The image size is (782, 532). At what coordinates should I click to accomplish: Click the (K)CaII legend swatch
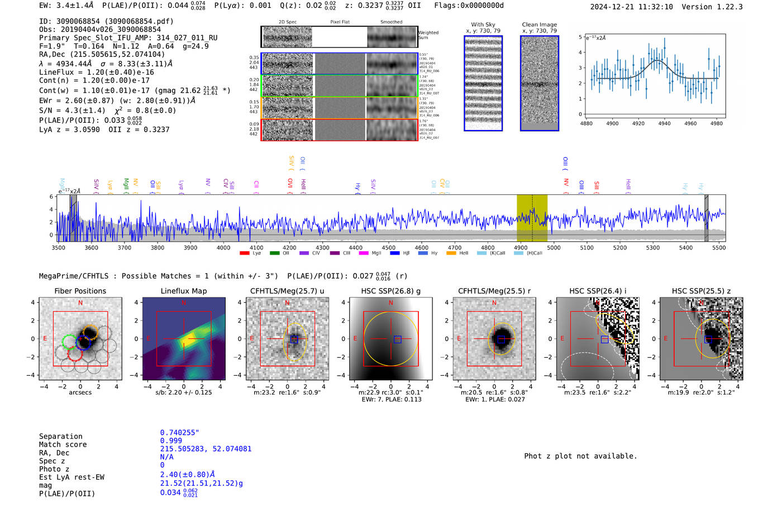coord(481,253)
